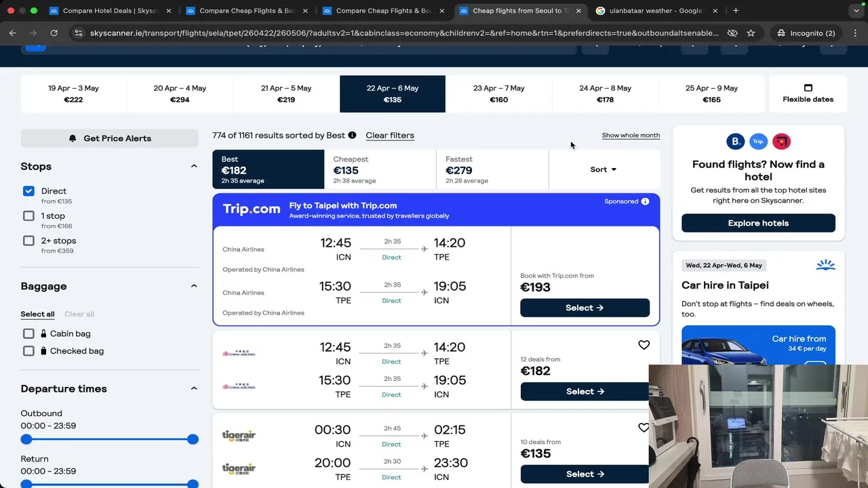Click Outbound slider right handle

pos(193,439)
